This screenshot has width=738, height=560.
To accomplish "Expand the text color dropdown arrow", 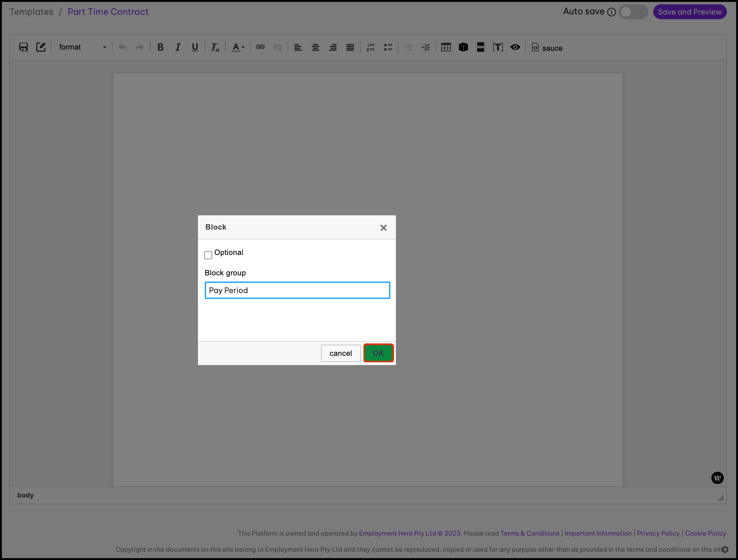I will [243, 47].
